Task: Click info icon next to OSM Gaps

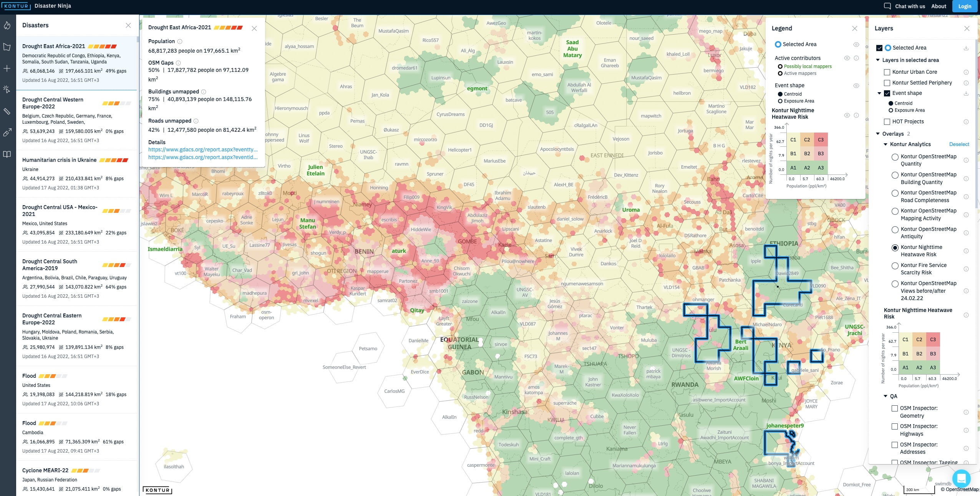Action: coord(178,63)
